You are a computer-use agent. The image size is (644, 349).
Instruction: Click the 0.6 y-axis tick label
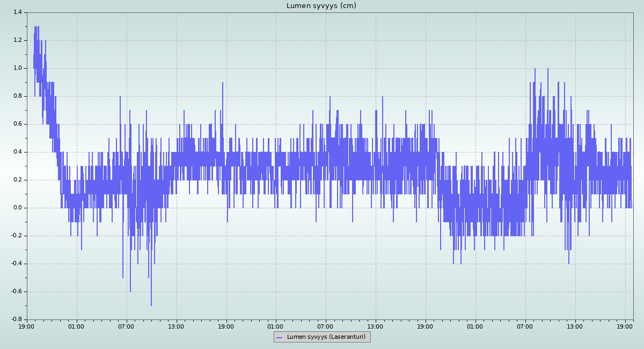click(17, 124)
